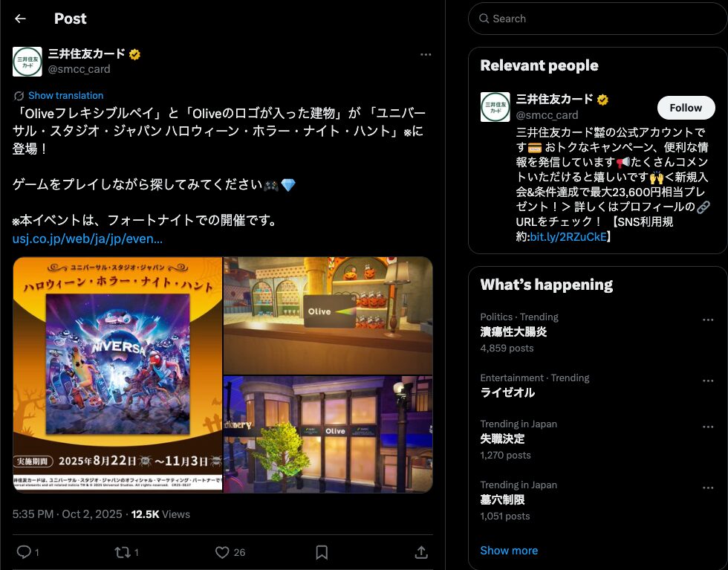Click the search magnifier icon
728x570 pixels.
[x=484, y=19]
